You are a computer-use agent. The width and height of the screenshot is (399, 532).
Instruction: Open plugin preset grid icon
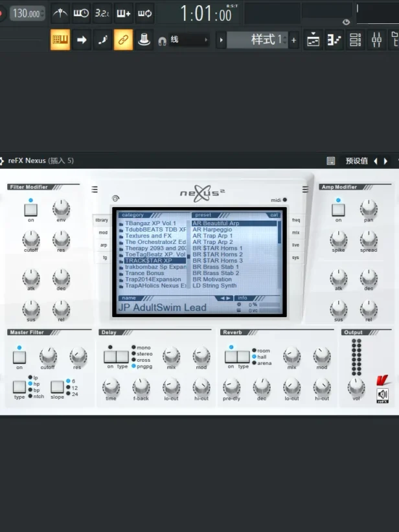point(331,161)
